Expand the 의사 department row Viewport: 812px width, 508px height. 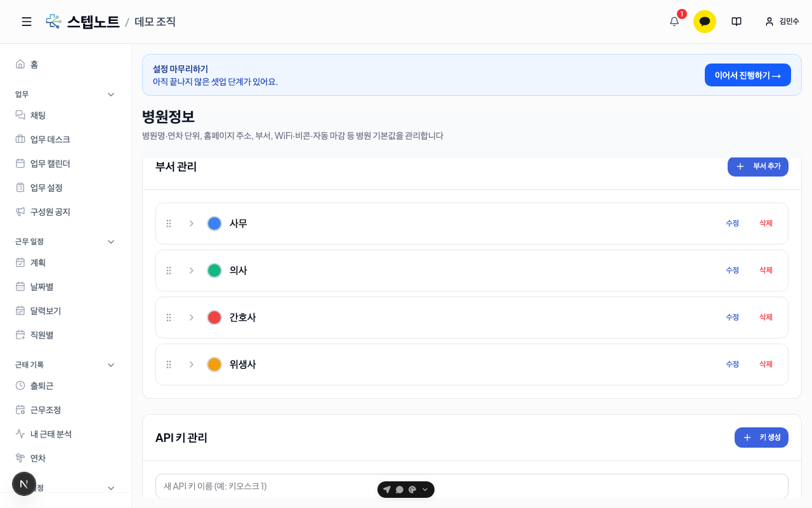pyautogui.click(x=192, y=271)
